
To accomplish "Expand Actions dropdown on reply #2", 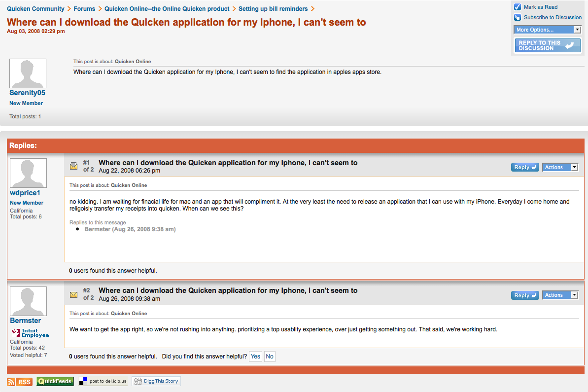I will point(560,295).
